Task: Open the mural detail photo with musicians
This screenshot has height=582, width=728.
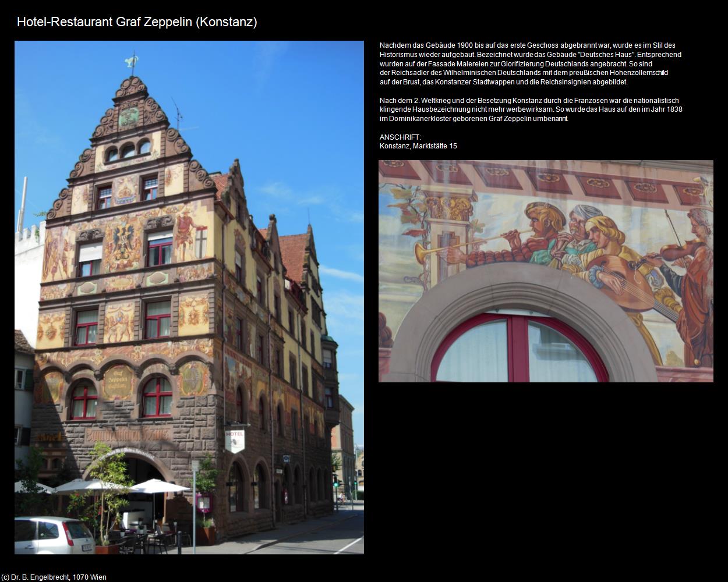Action: (x=546, y=271)
